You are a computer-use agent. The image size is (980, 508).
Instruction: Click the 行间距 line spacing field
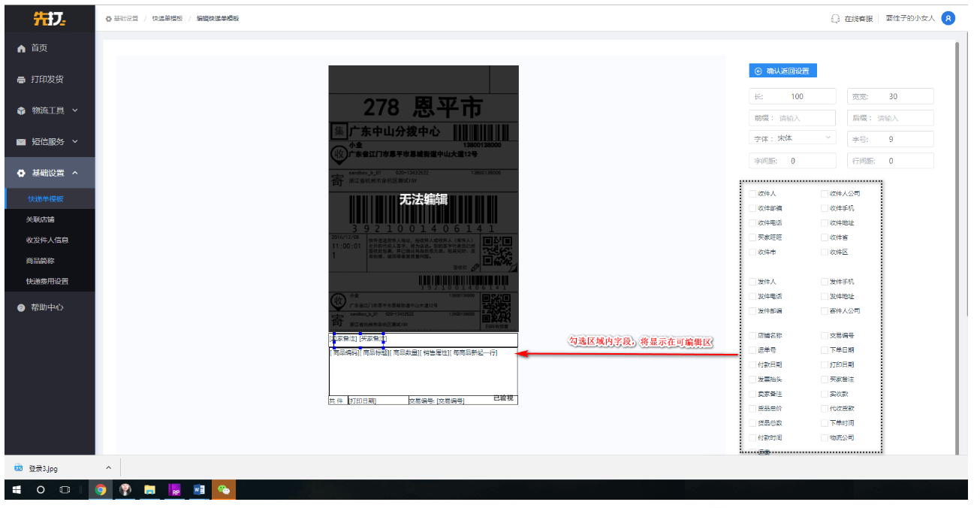click(891, 161)
